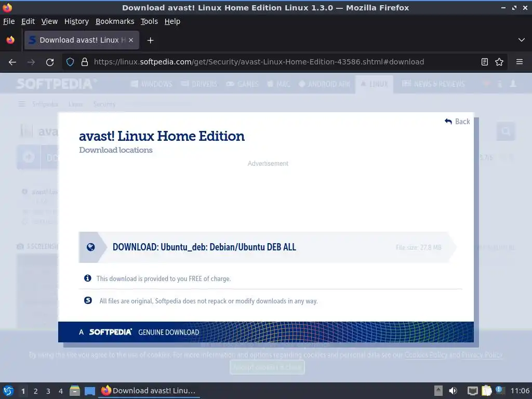Image resolution: width=532 pixels, height=399 pixels.
Task: Open the File menu
Action: 9,21
